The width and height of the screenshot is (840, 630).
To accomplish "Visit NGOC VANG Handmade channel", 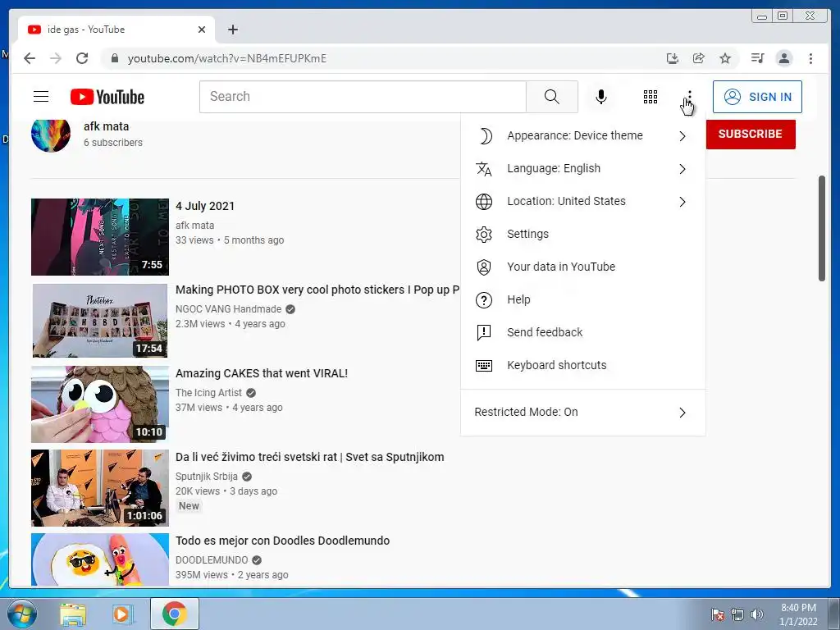I will 228,309.
